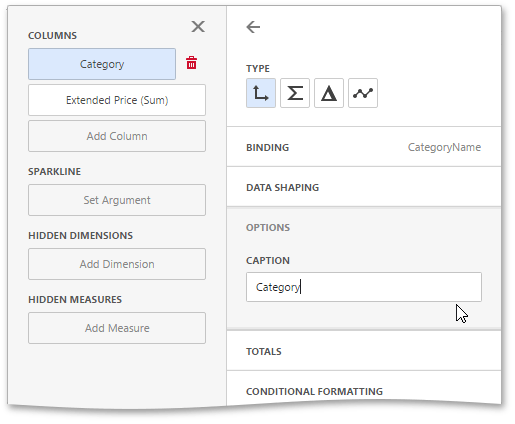Click Set Argument under Sparkline
The height and width of the screenshot is (424, 515).
pos(117,200)
